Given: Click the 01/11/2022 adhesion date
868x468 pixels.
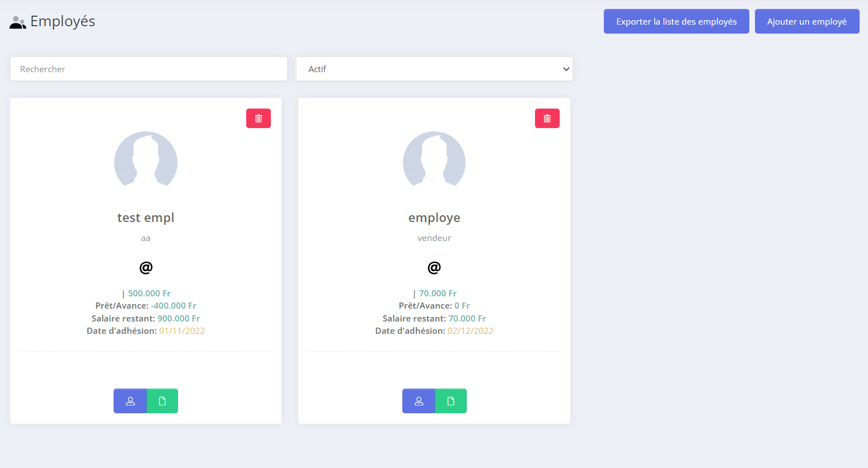Looking at the screenshot, I should [x=182, y=331].
